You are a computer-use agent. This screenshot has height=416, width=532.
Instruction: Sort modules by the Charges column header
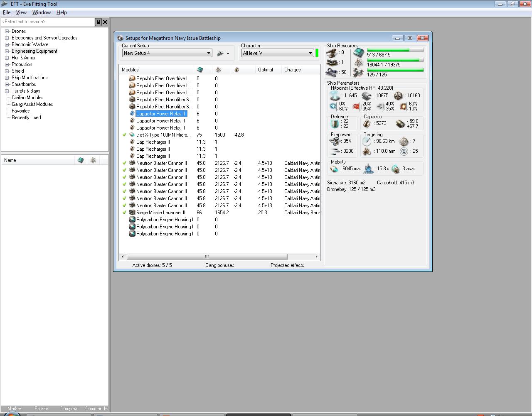tap(301, 70)
